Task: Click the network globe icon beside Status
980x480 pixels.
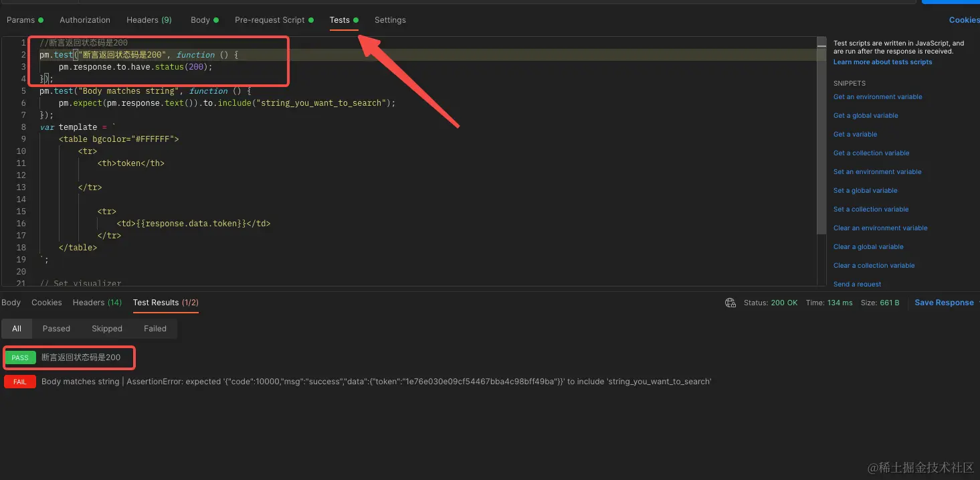Action: (730, 303)
